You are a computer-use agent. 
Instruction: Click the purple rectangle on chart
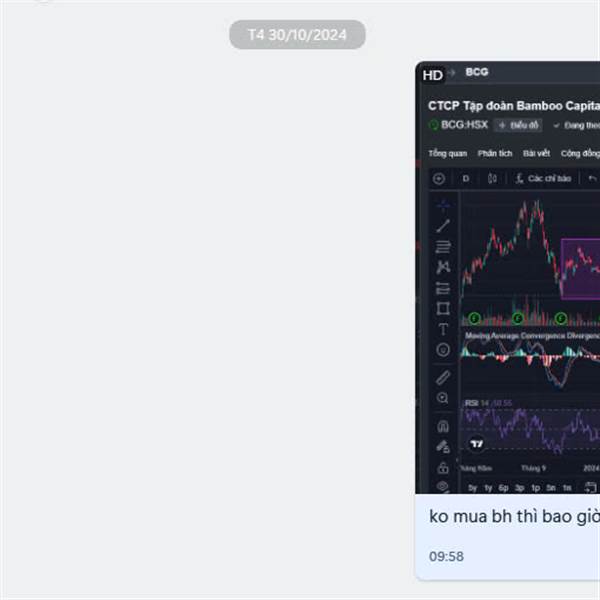[x=580, y=269]
